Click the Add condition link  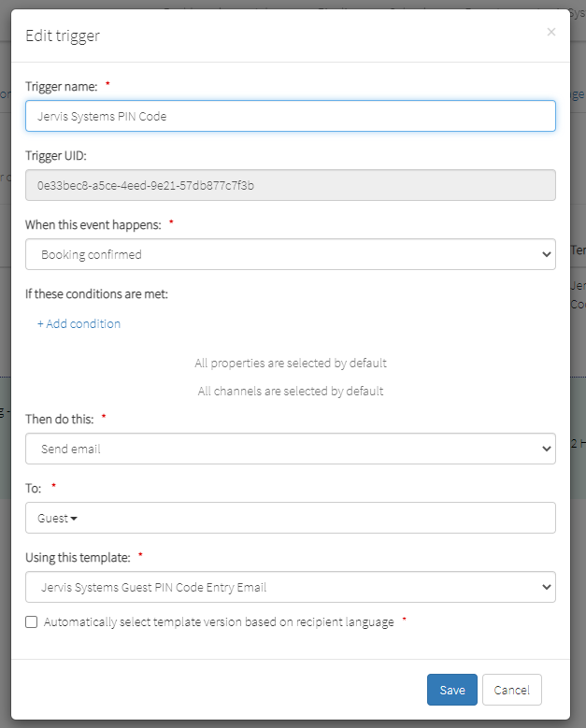79,323
